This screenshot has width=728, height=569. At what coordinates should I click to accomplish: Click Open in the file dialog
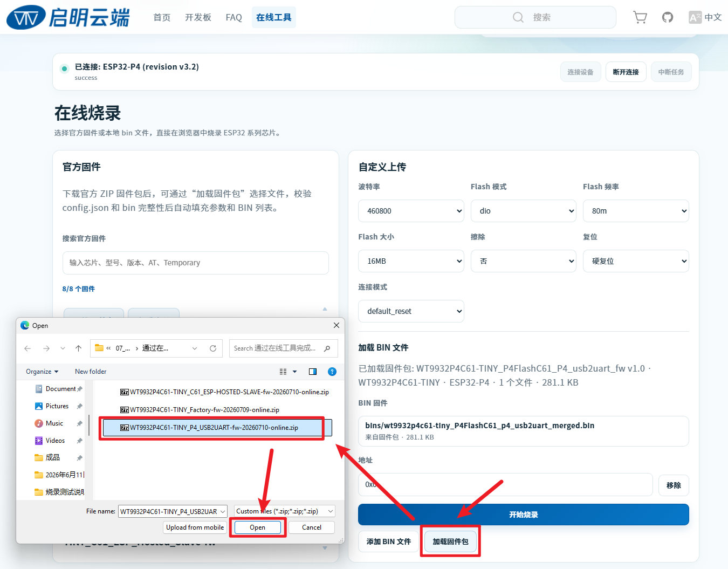257,527
